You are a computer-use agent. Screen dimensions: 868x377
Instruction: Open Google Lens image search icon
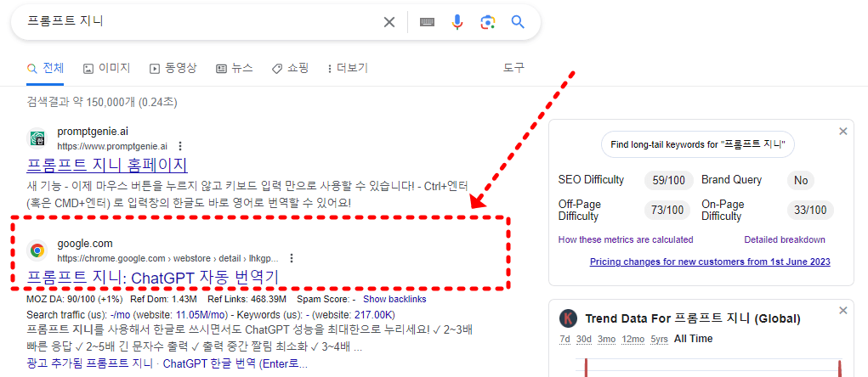point(487,22)
